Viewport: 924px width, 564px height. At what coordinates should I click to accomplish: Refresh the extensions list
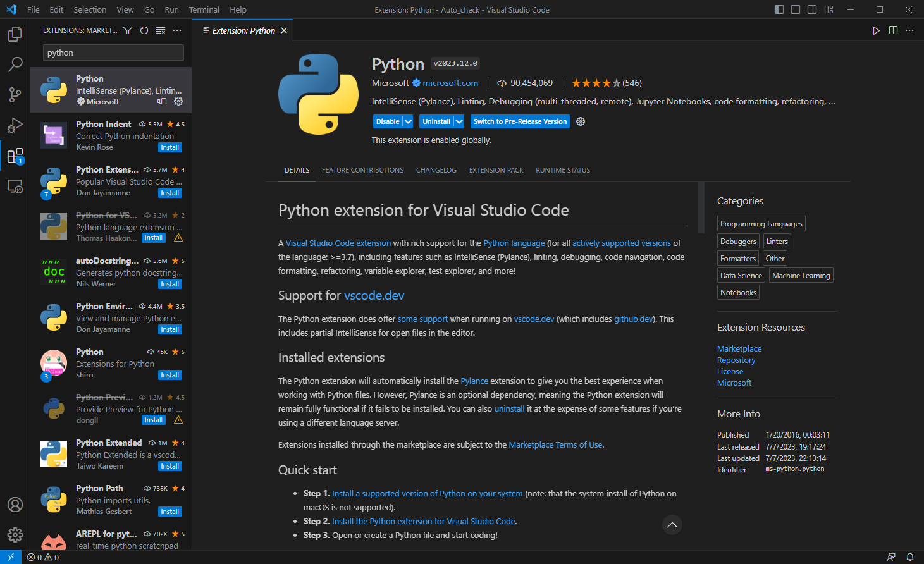144,30
